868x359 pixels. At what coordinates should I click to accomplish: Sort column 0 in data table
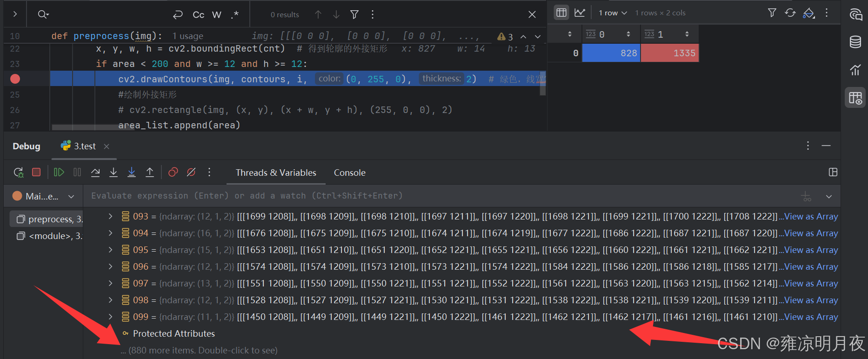[x=628, y=34]
